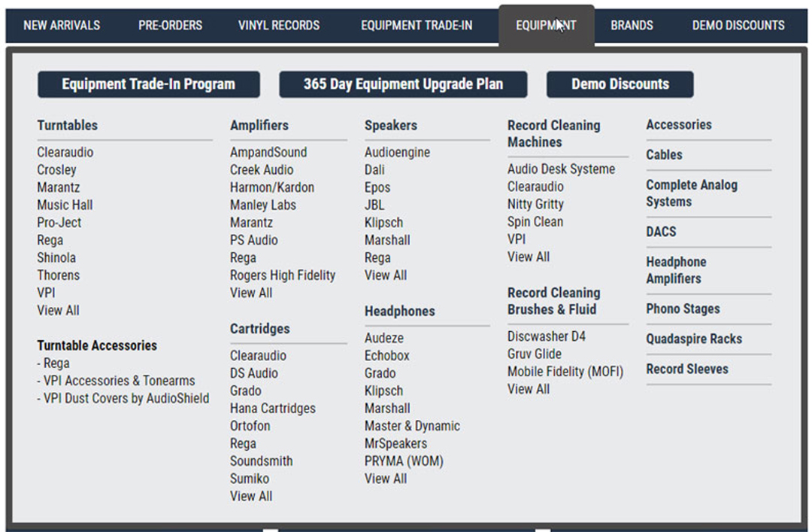Select VPI Accessories & Tonearms
The image size is (812, 532).
116,381
